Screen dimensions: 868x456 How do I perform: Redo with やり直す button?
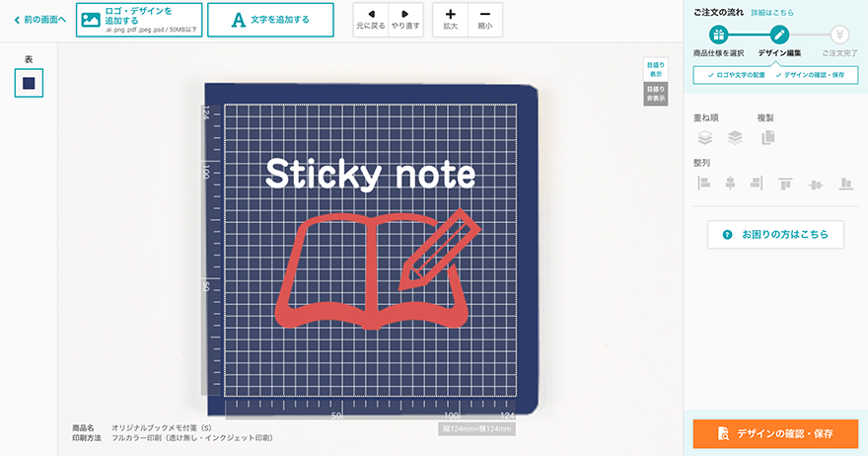click(x=405, y=20)
